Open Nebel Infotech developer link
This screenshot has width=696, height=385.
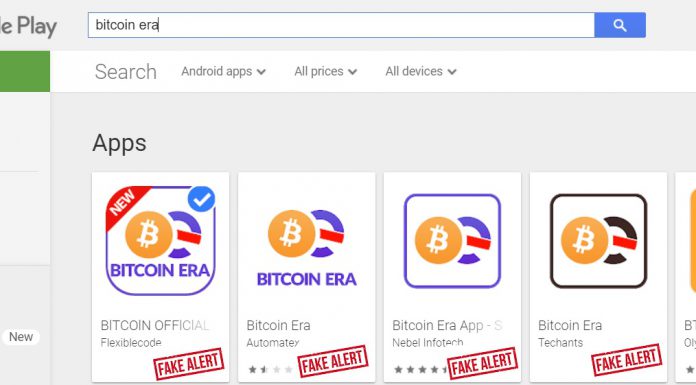(x=428, y=343)
